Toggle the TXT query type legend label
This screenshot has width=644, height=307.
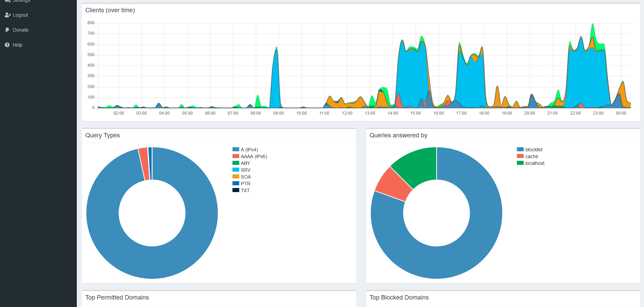pyautogui.click(x=245, y=190)
